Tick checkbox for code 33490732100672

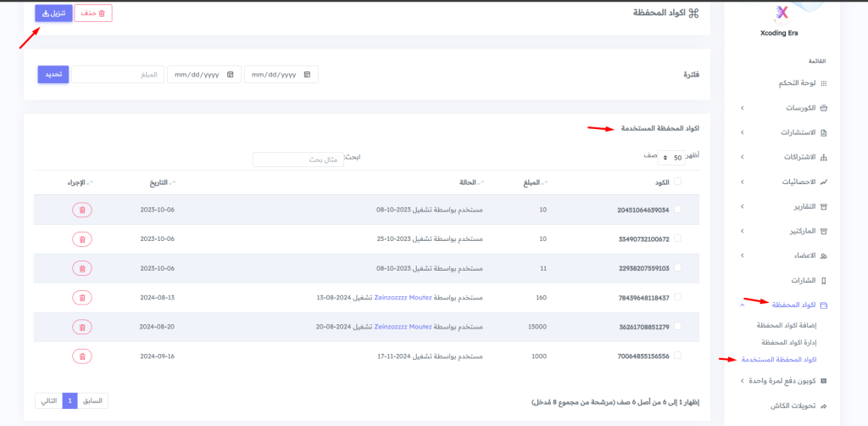pos(676,239)
